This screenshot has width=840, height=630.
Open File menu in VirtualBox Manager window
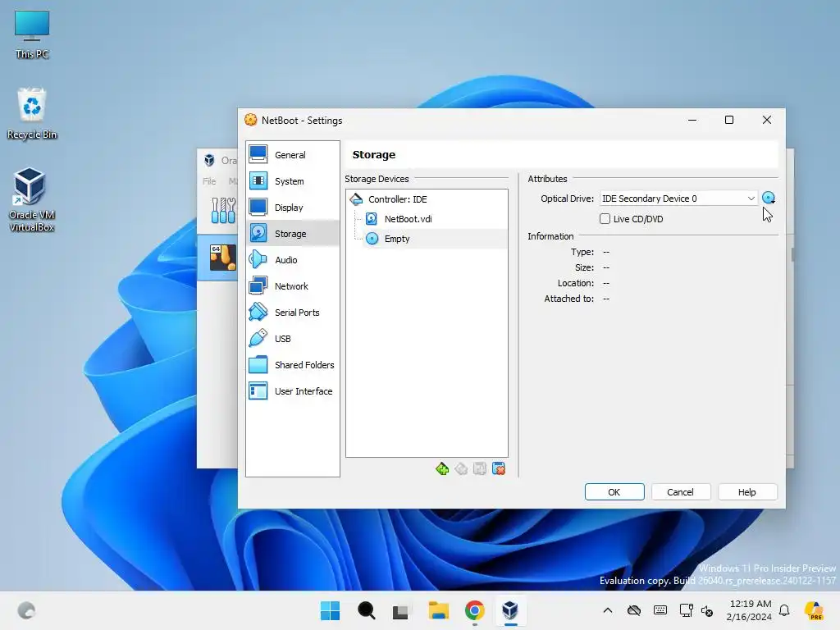[209, 181]
